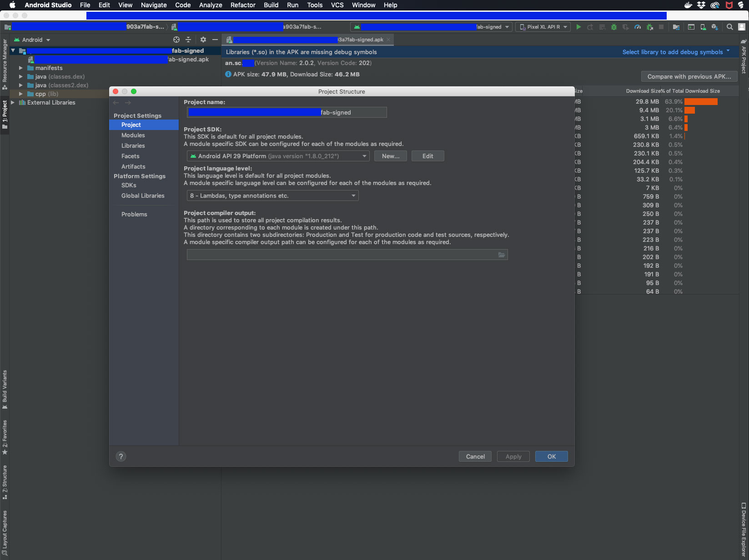Run the app with green play icon

(578, 27)
